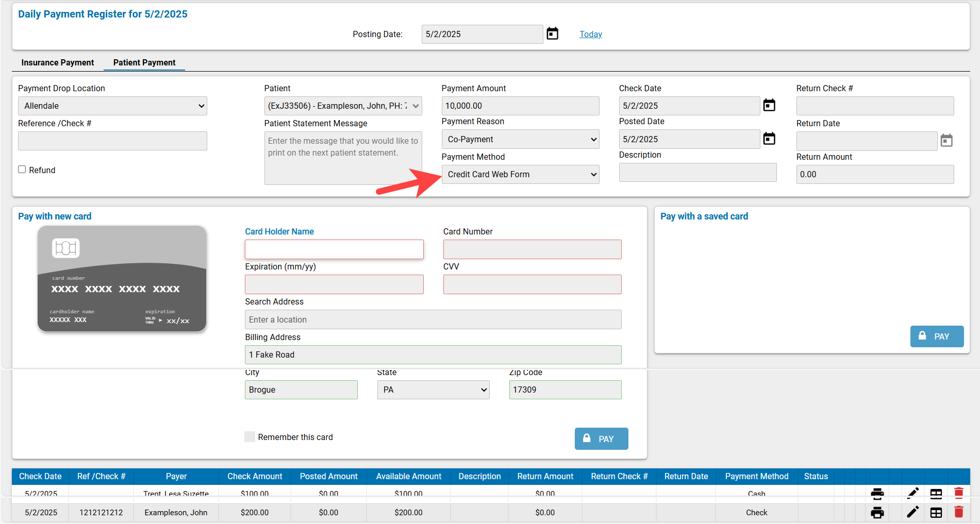The width and height of the screenshot is (980, 524).
Task: Open the Return Date calendar picker
Action: point(947,140)
